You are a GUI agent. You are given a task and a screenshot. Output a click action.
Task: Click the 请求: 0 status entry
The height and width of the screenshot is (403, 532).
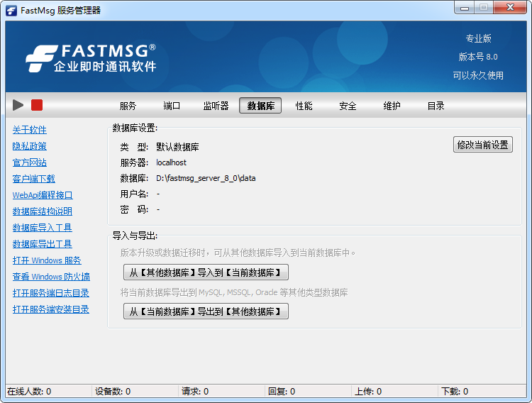195,392
